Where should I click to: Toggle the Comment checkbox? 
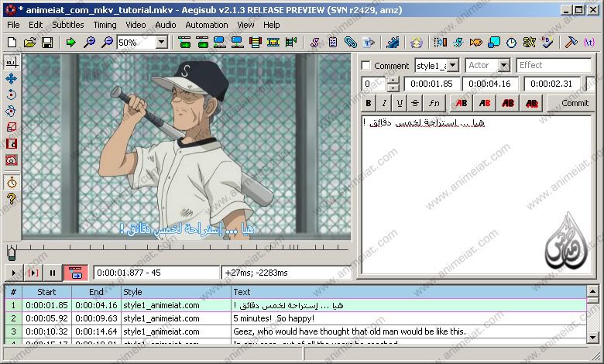point(366,66)
